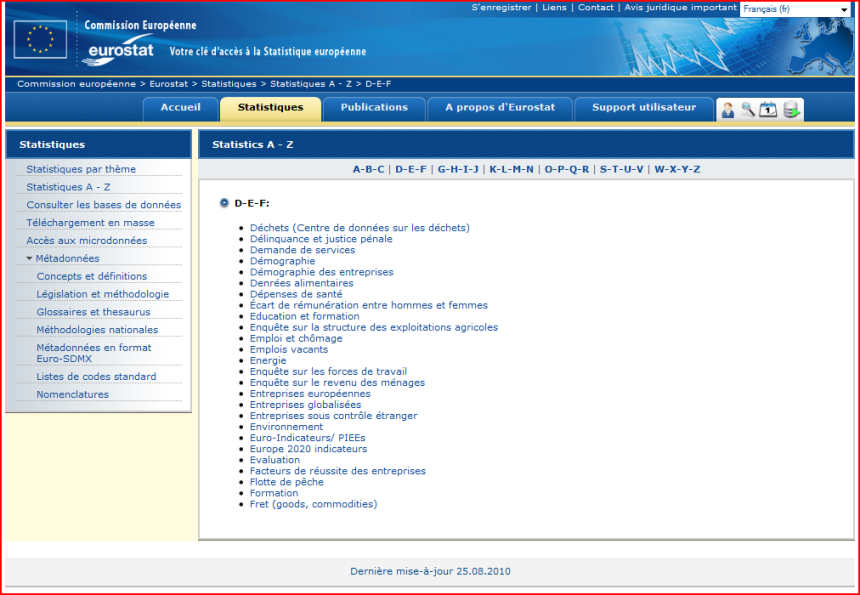Click Démographie des entreprises
The height and width of the screenshot is (595, 860).
pyautogui.click(x=322, y=272)
